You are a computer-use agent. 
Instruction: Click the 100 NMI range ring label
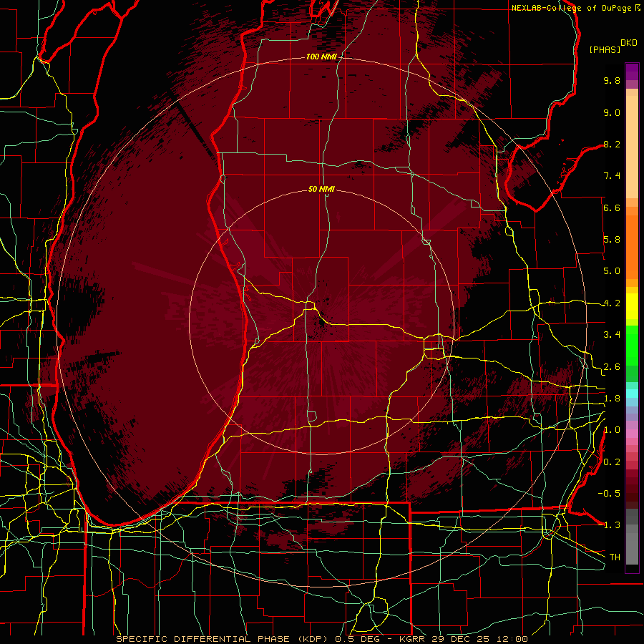click(321, 57)
